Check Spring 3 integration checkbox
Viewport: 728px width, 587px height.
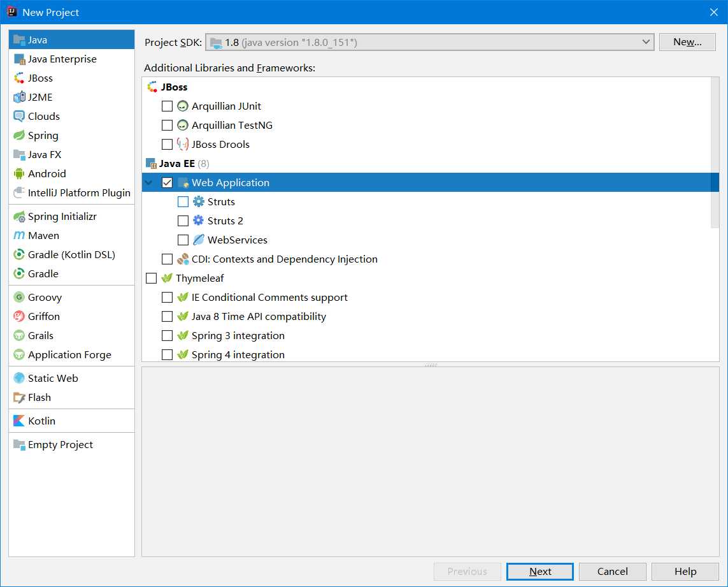tap(167, 335)
